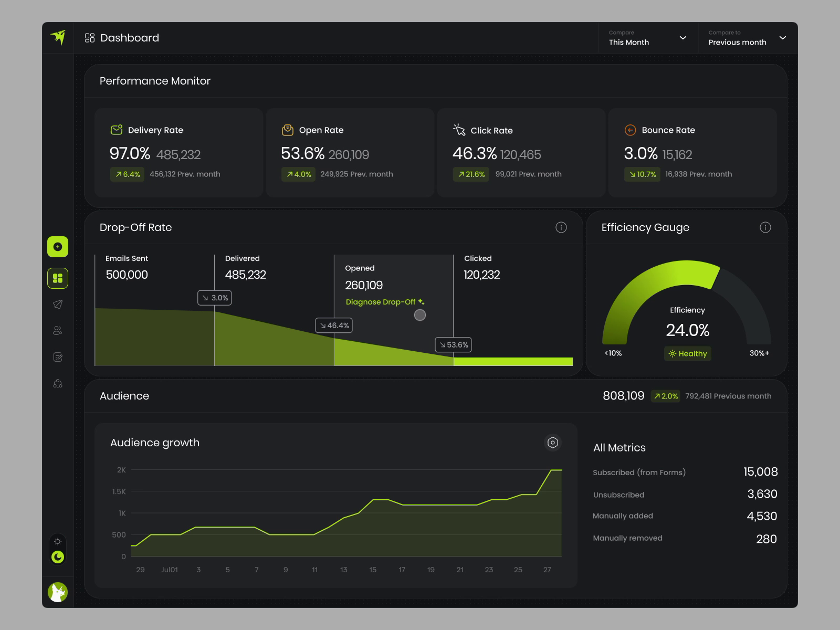
Task: Expand the Compare This Month dropdown
Action: pyautogui.click(x=648, y=38)
